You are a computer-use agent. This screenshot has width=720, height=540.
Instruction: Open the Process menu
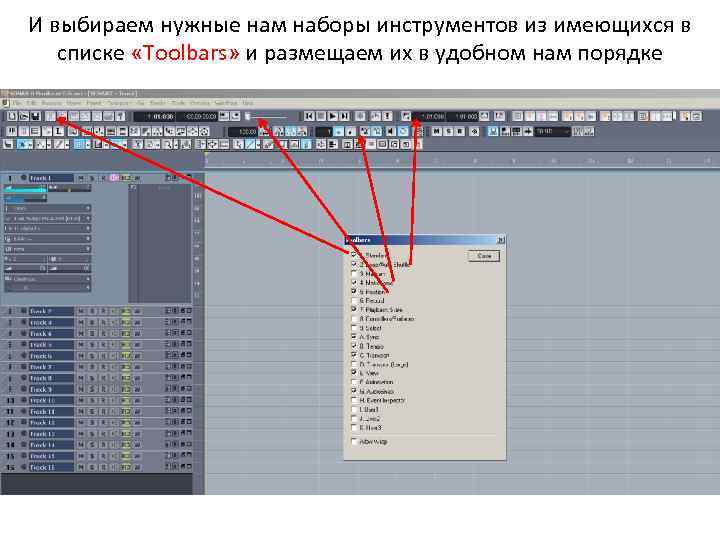point(51,103)
